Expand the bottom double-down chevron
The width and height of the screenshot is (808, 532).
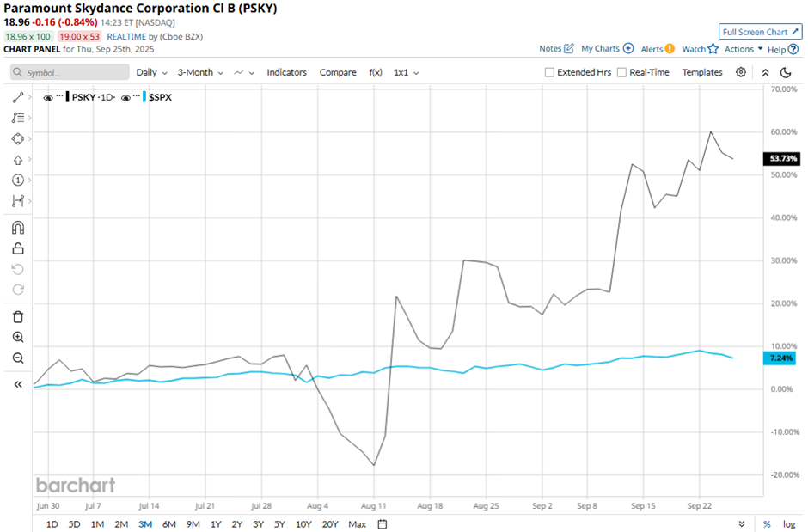click(x=742, y=523)
